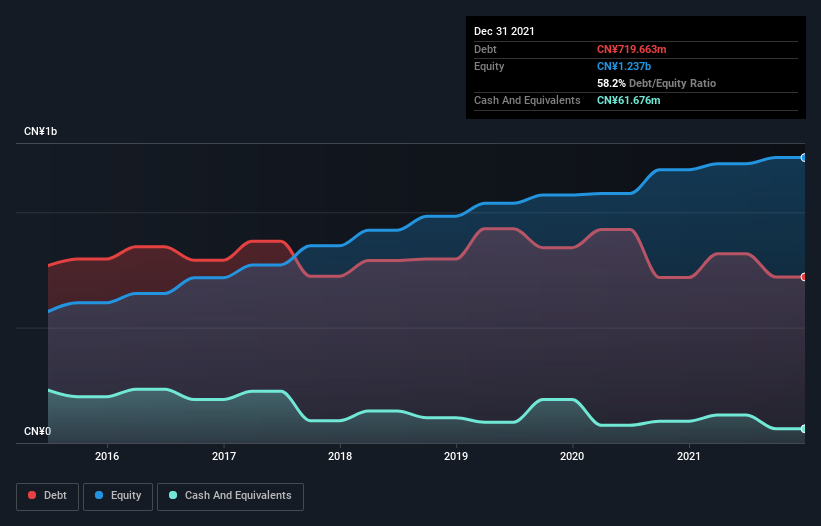Toggle the Debt legend button
The height and width of the screenshot is (526, 821).
[48, 496]
